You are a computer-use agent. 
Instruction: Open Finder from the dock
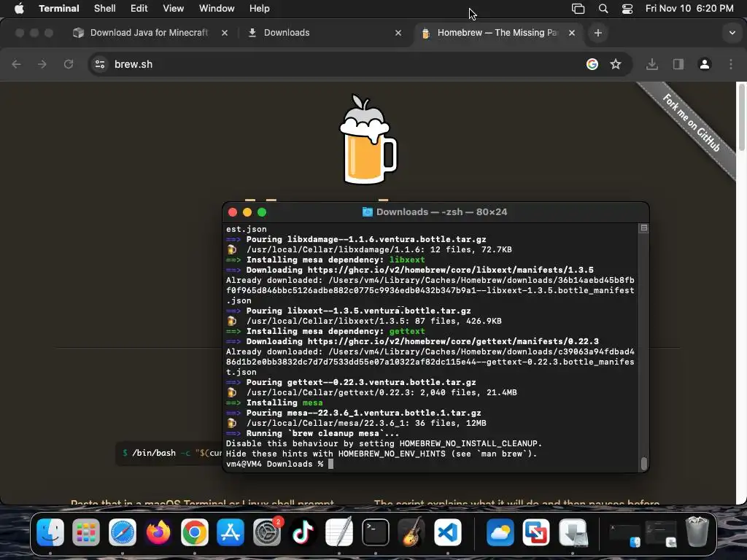click(x=50, y=532)
